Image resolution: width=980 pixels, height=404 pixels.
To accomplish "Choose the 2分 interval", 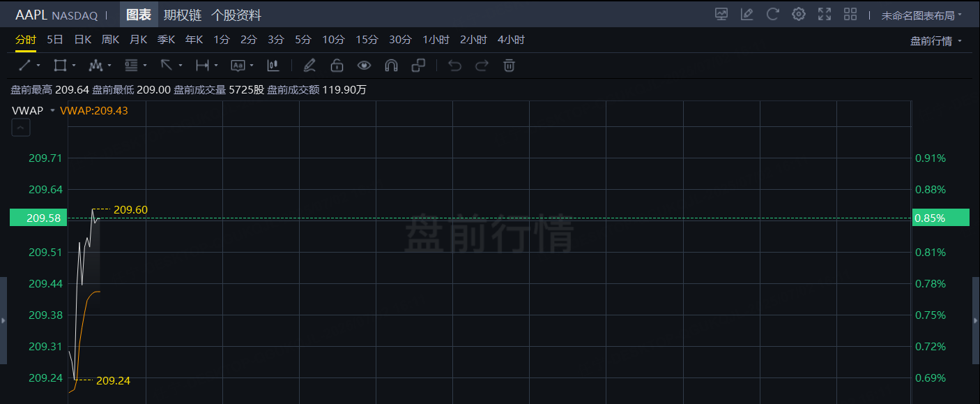I will coord(249,40).
